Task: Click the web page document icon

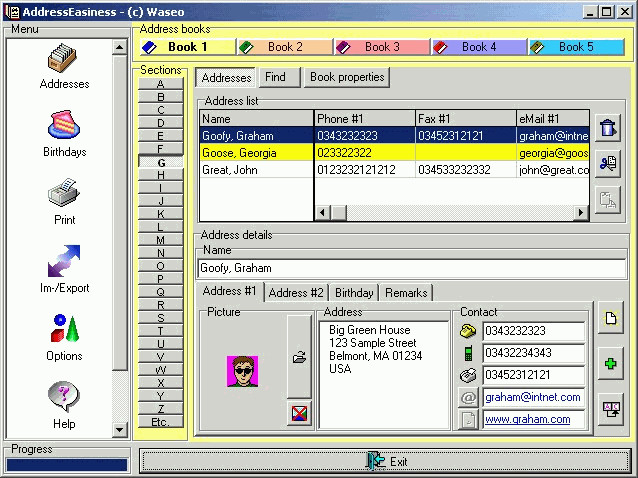Action: point(468,419)
